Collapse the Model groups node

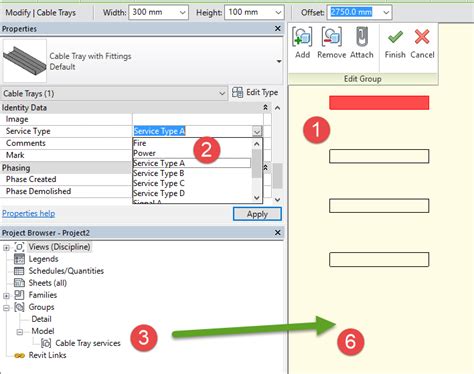pyautogui.click(x=20, y=332)
